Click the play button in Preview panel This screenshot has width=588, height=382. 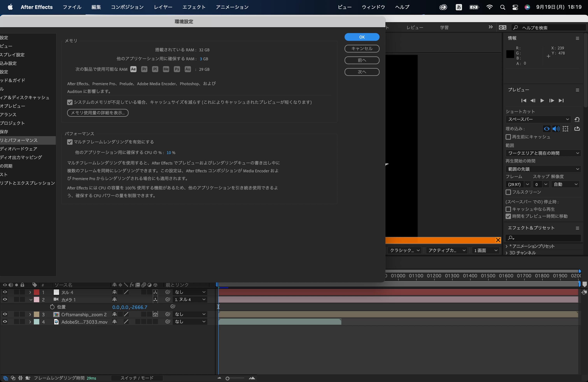coord(542,101)
